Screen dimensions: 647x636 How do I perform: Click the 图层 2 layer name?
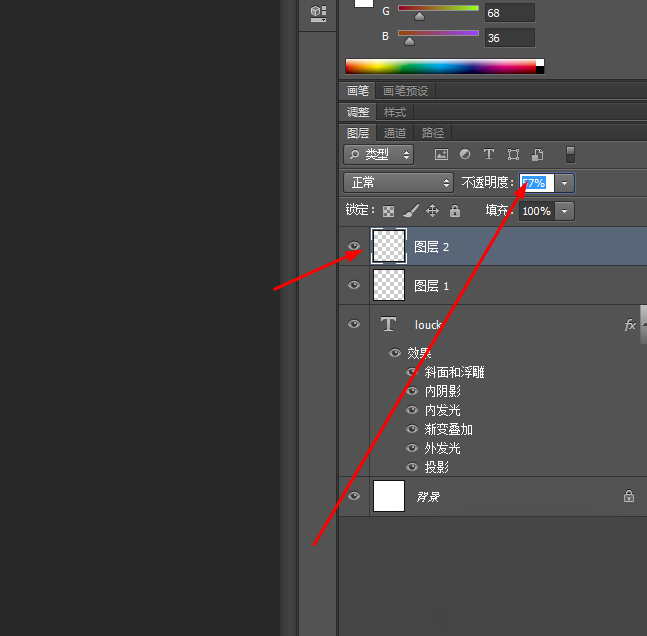(x=431, y=247)
